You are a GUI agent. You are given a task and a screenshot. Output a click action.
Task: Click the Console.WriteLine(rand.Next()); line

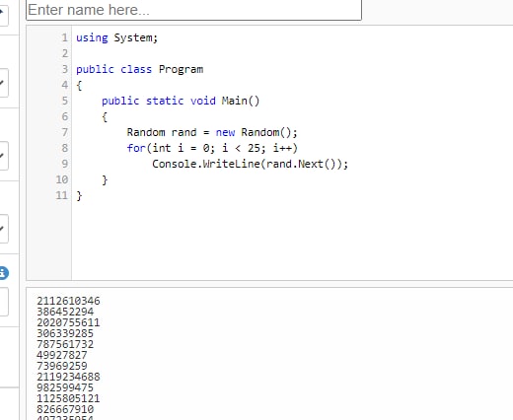coord(250,164)
